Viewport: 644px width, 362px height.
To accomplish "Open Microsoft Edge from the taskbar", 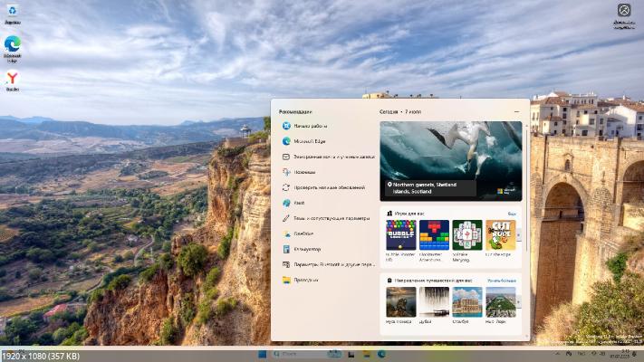I will 381,354.
